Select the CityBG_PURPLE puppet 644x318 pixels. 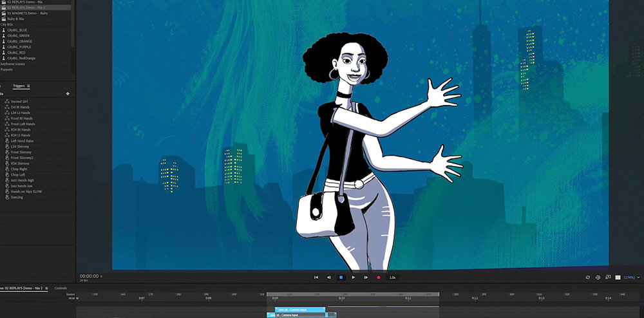point(20,47)
